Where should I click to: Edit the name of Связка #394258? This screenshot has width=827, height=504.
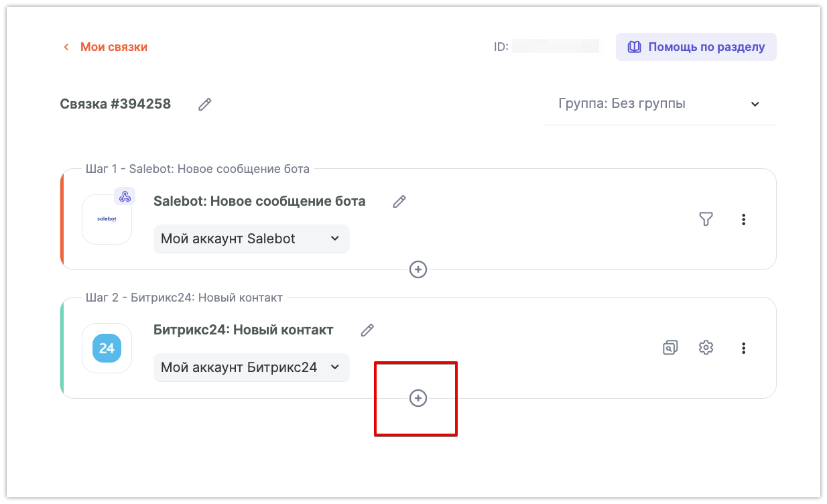coord(205,104)
